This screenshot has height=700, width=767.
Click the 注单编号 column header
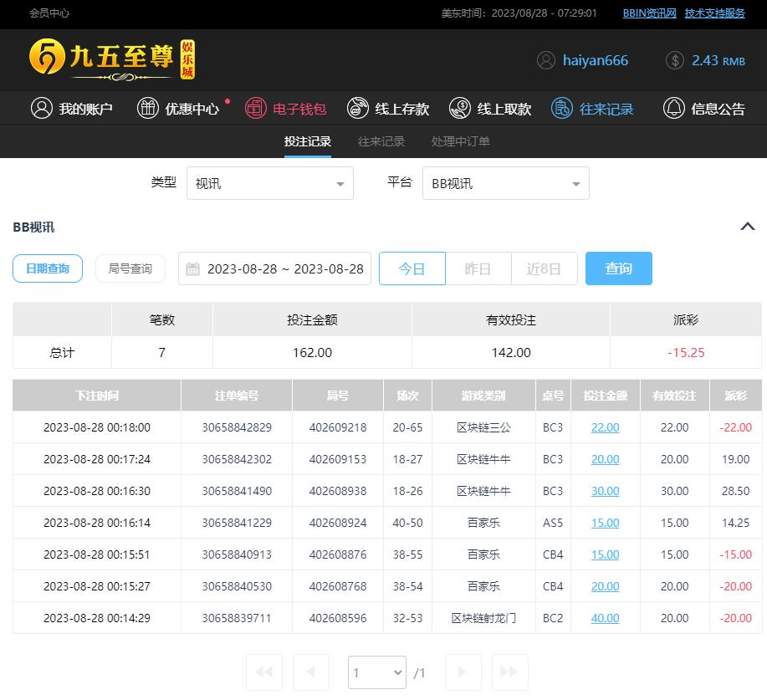[237, 396]
